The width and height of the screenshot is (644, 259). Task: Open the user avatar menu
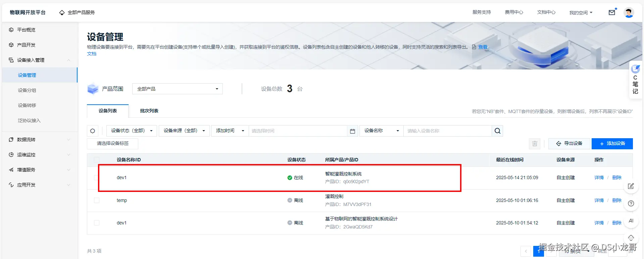629,12
